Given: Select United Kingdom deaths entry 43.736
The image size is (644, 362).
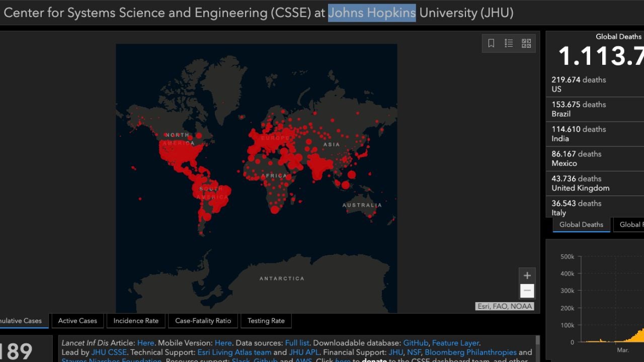Looking at the screenshot, I should pyautogui.click(x=595, y=183).
